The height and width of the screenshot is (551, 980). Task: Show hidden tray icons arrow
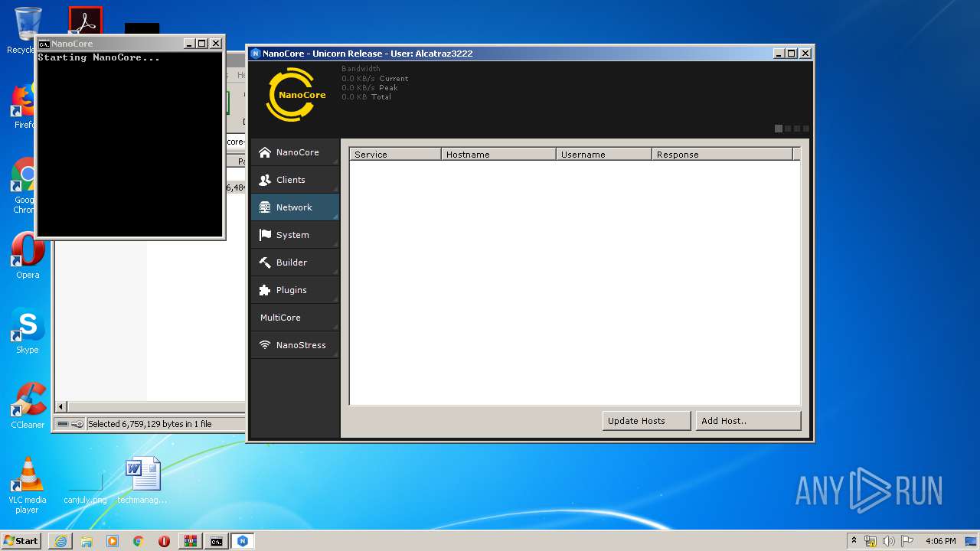[x=854, y=540]
